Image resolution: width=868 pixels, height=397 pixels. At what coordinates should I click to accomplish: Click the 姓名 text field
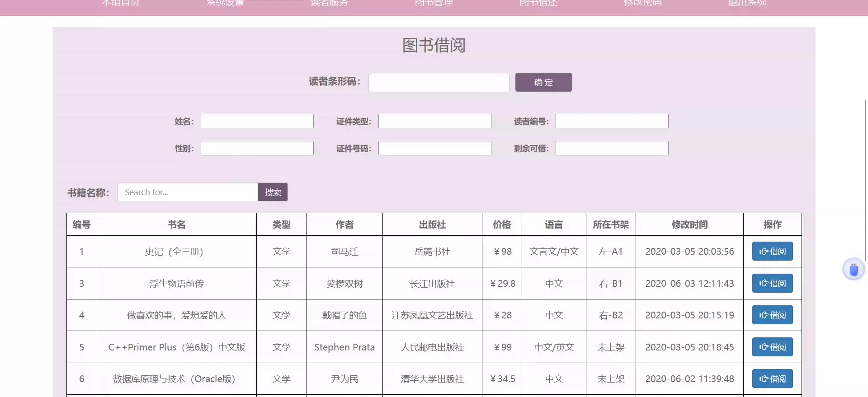[x=257, y=121]
